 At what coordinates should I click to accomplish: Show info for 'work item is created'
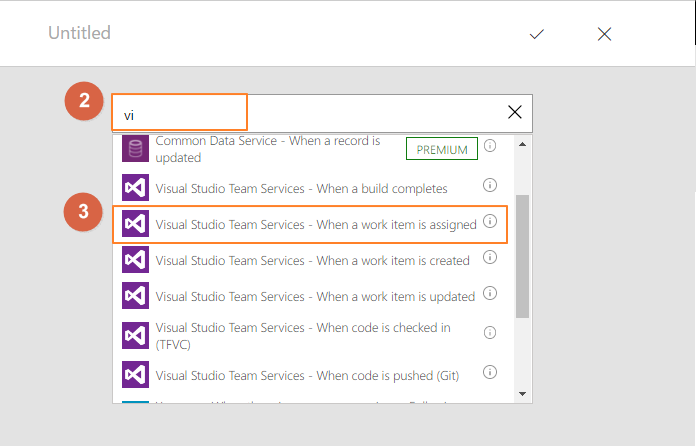490,257
